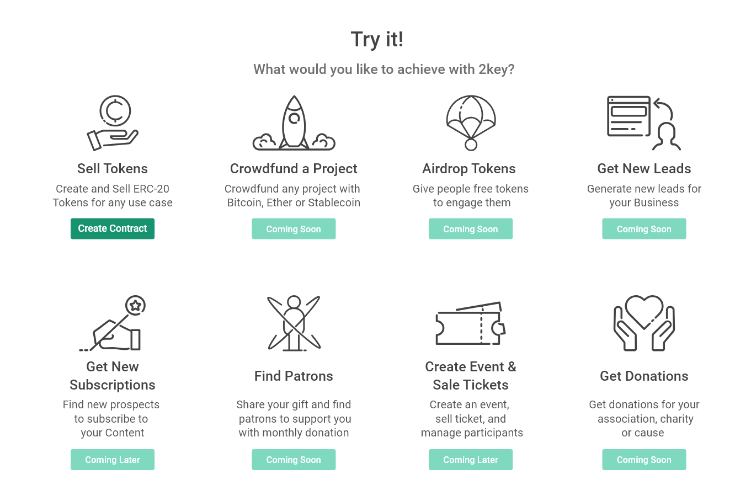Click Coming Soon under Get New Leads
The height and width of the screenshot is (501, 751).
click(644, 229)
